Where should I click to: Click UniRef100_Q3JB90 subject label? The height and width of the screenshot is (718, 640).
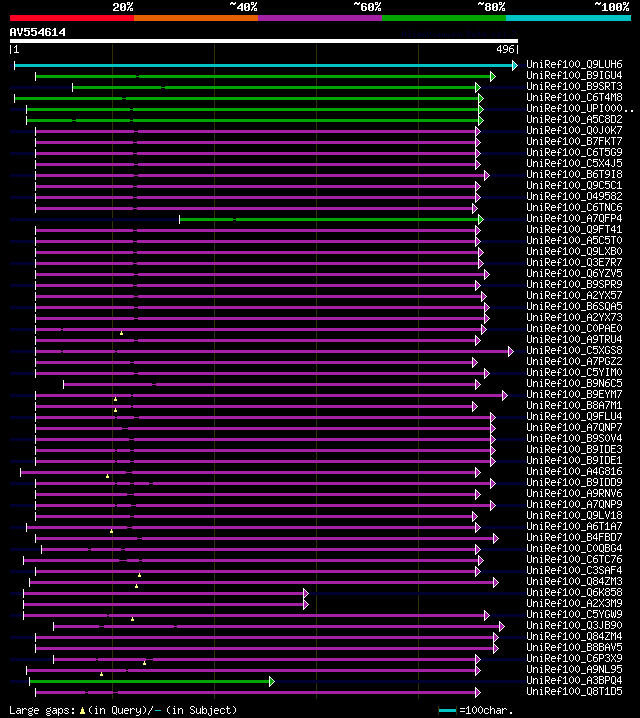point(574,625)
